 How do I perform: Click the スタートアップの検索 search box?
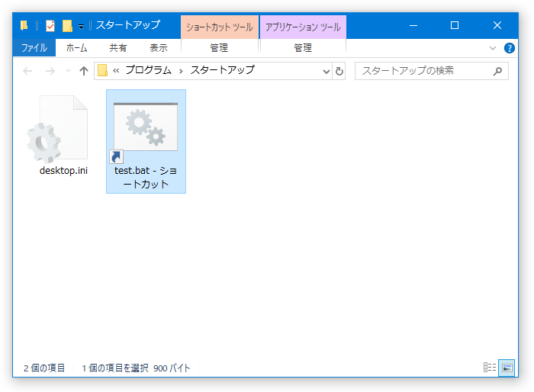point(432,71)
